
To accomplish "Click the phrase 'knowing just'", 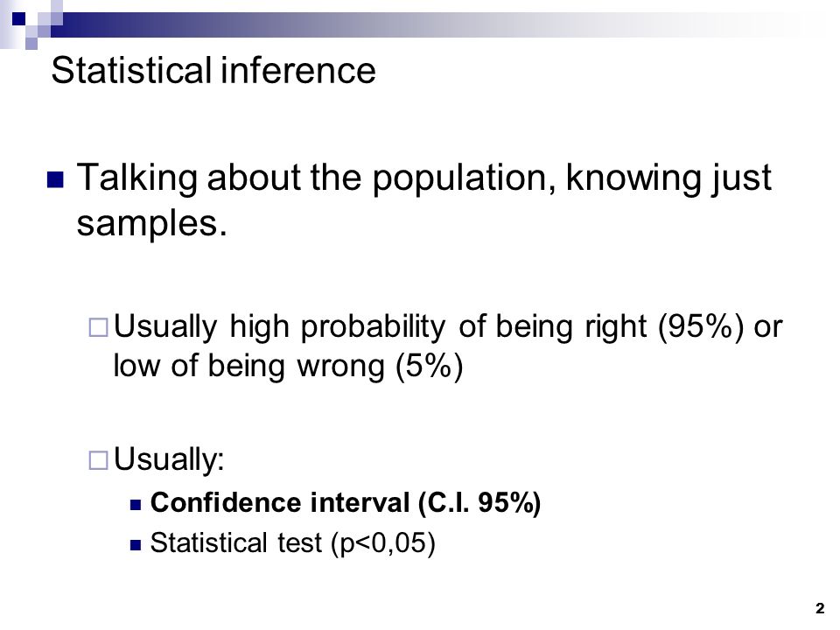I will (x=668, y=178).
